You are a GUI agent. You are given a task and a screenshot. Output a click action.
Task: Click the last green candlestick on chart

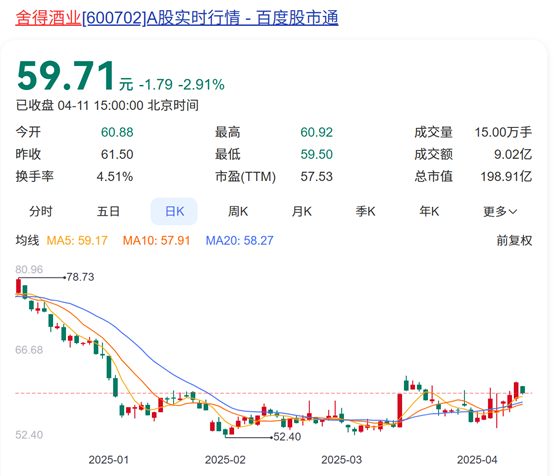[x=523, y=390]
